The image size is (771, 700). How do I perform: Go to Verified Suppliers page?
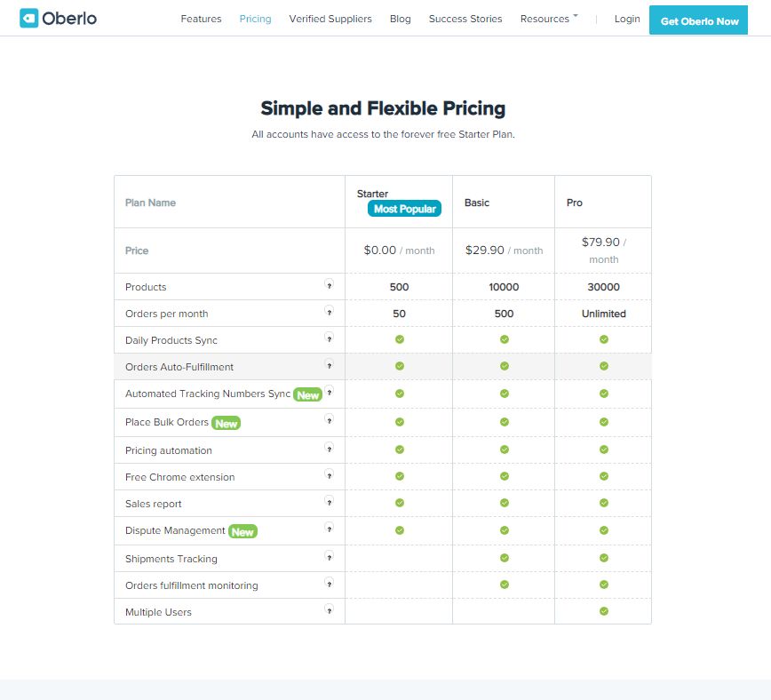pyautogui.click(x=330, y=19)
